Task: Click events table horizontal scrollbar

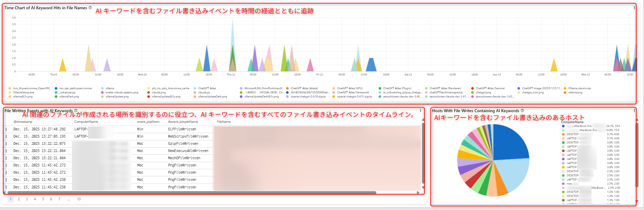Action: (x=191, y=192)
